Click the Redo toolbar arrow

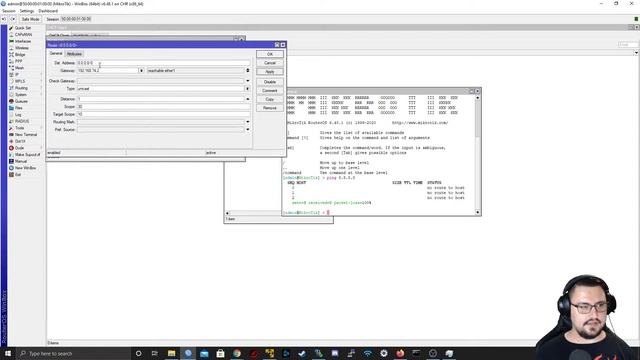tap(13, 19)
